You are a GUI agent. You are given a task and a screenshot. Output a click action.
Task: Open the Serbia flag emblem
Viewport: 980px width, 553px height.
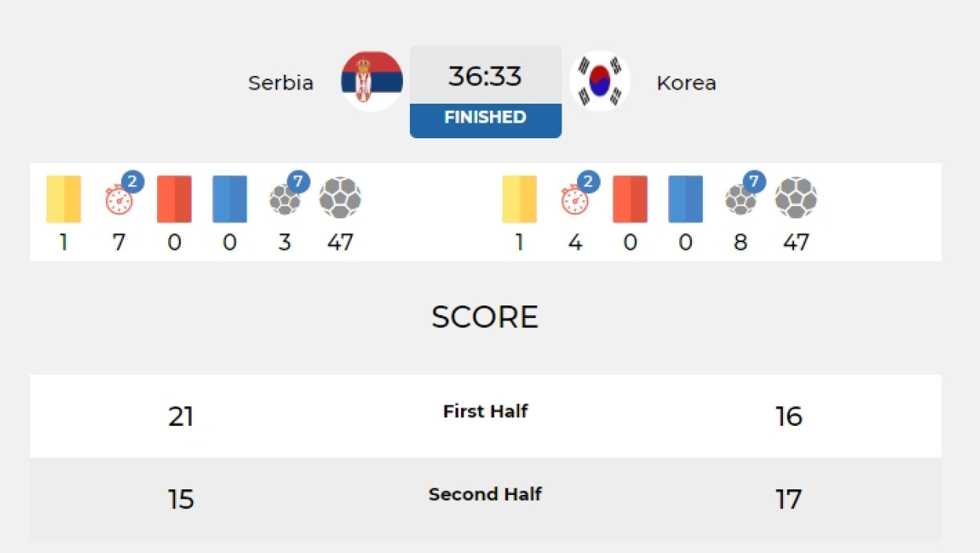(372, 81)
